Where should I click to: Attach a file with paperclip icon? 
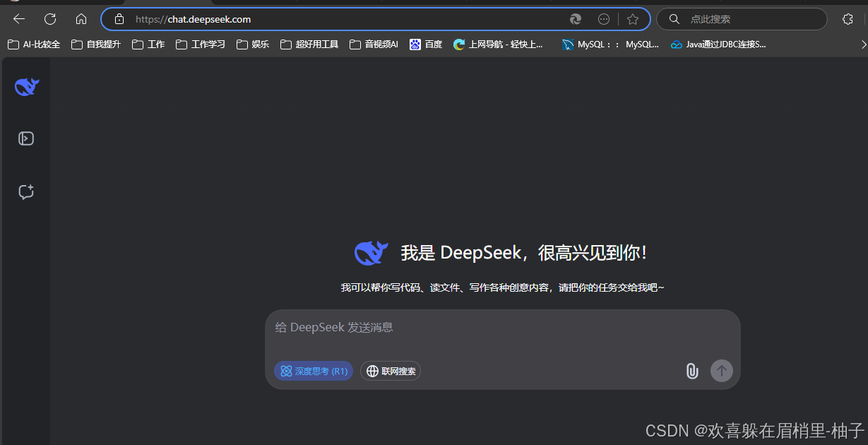pos(692,371)
